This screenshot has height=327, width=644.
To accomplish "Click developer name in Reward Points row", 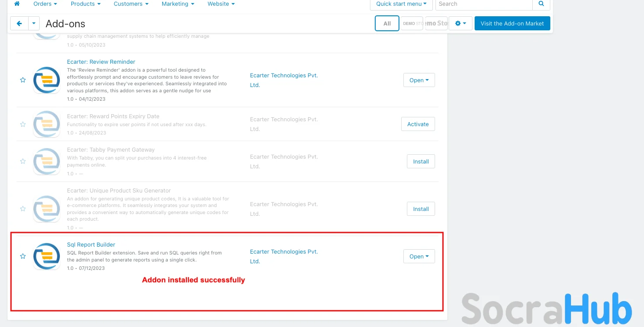I will pyautogui.click(x=284, y=124).
